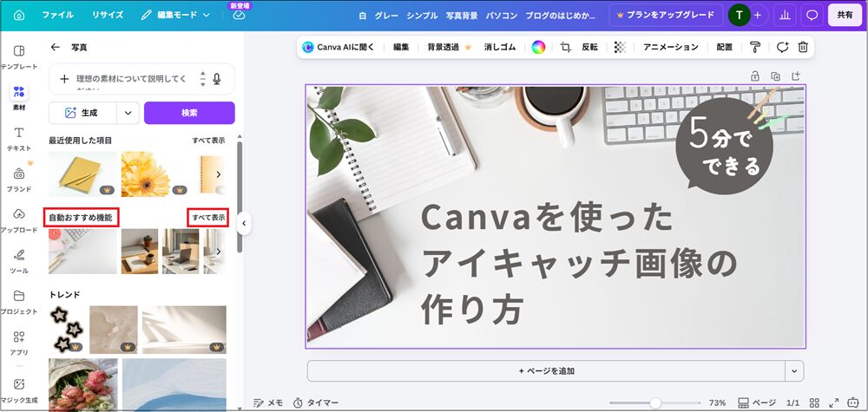Adjust the zoom slider
Image resolution: width=868 pixels, height=412 pixels.
655,403
